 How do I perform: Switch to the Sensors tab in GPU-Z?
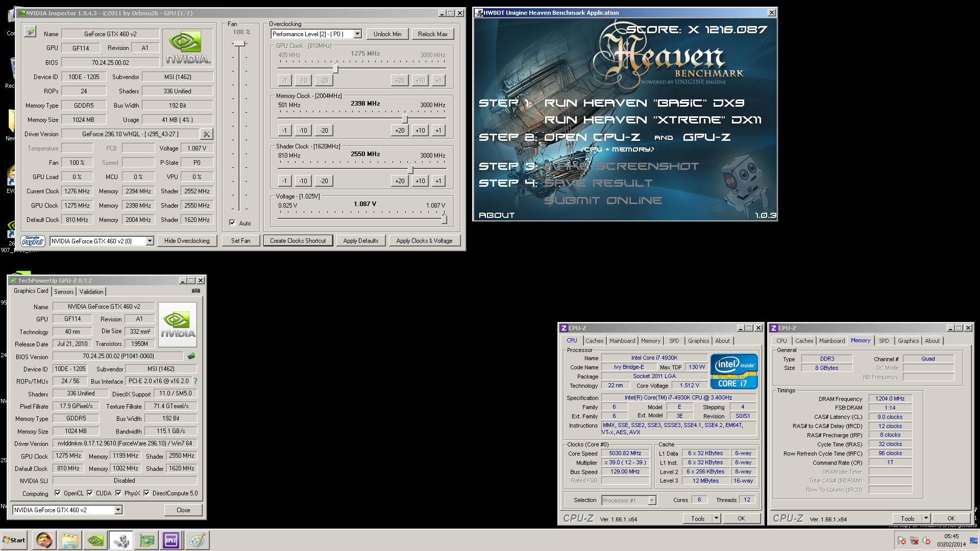tap(64, 292)
